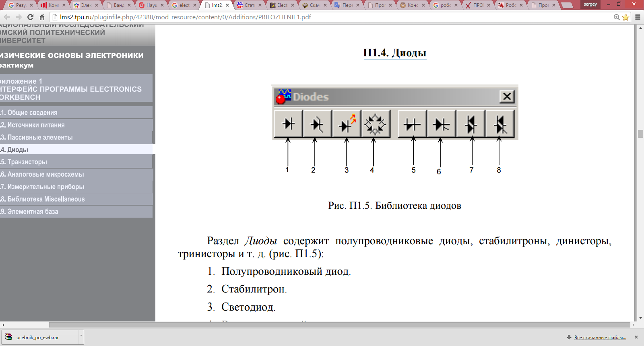This screenshot has width=644, height=346.
Task: Pick the LED icon with red arrows
Action: (347, 124)
